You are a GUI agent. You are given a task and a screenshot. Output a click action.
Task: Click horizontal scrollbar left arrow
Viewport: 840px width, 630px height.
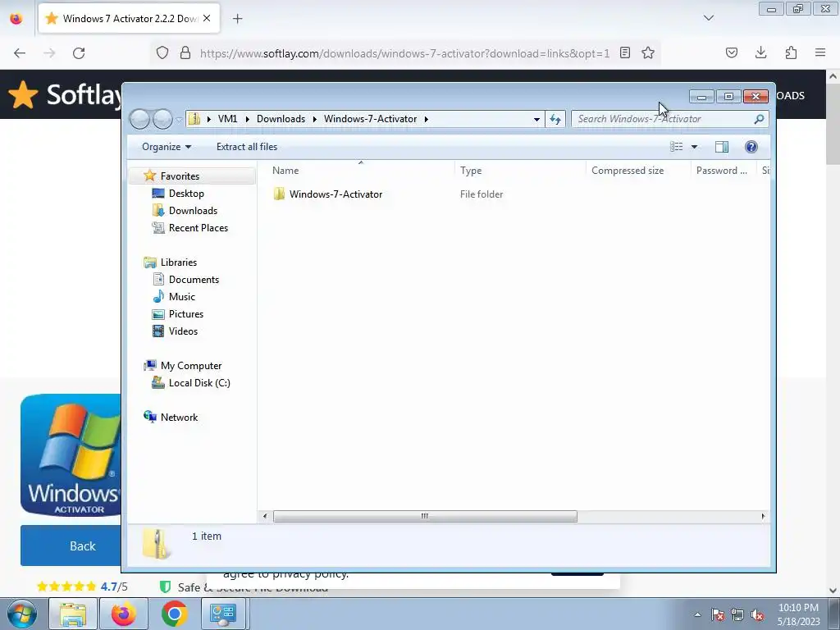265,517
